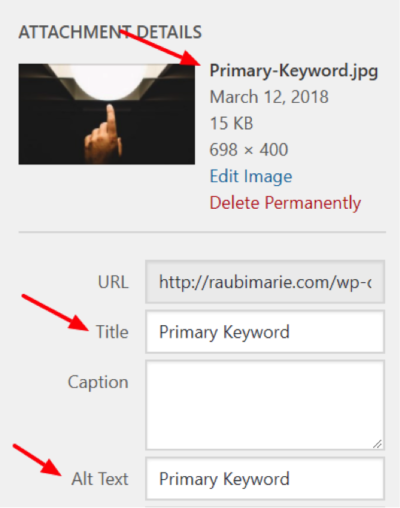Click the red arrow pointing at the file name
This screenshot has height=508, width=400.
click(x=160, y=48)
